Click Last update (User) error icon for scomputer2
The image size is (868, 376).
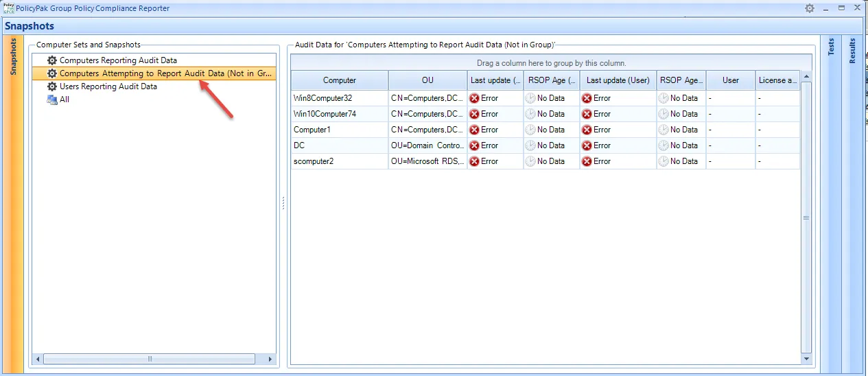click(587, 161)
